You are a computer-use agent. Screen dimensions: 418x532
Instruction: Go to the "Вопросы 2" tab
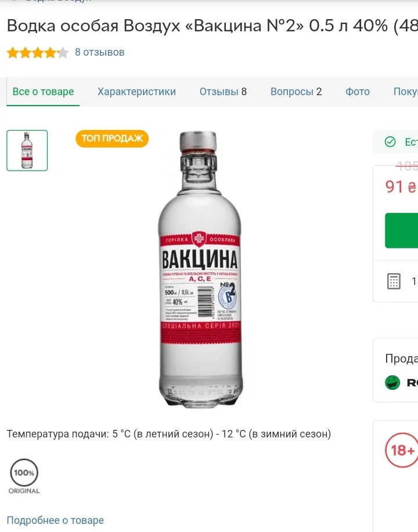(296, 92)
